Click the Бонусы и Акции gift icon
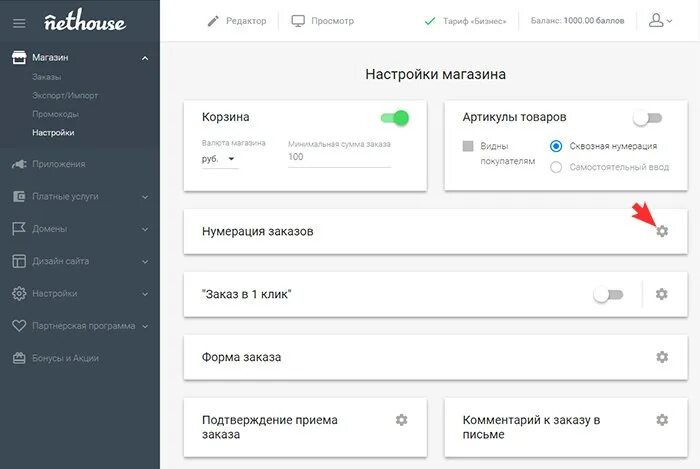Viewport: 700px width, 469px height. click(x=19, y=358)
